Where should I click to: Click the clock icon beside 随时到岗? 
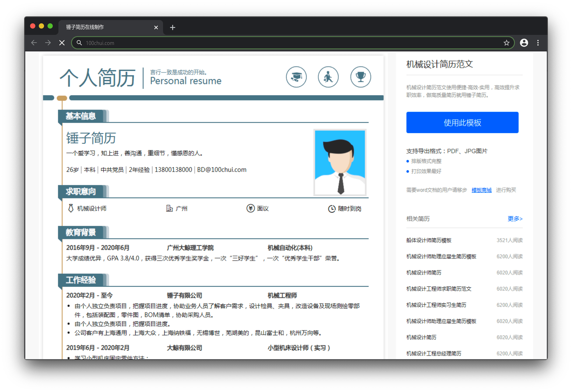tap(332, 209)
